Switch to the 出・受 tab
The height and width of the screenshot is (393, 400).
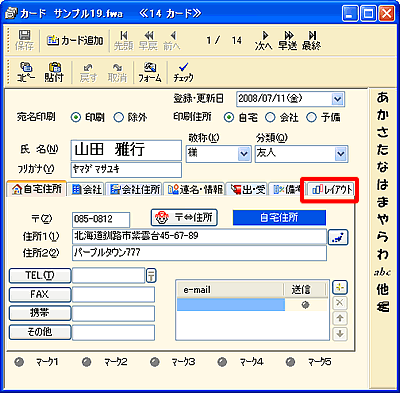pyautogui.click(x=247, y=190)
